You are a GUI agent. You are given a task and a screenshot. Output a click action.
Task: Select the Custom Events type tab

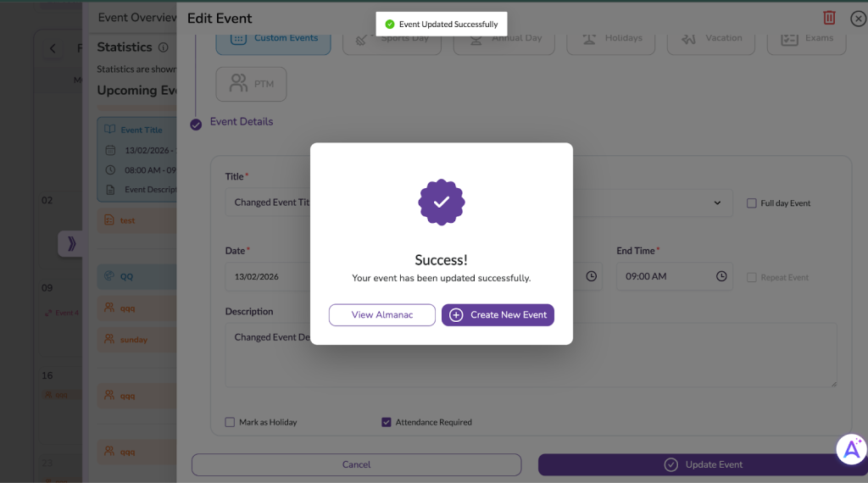pos(273,39)
